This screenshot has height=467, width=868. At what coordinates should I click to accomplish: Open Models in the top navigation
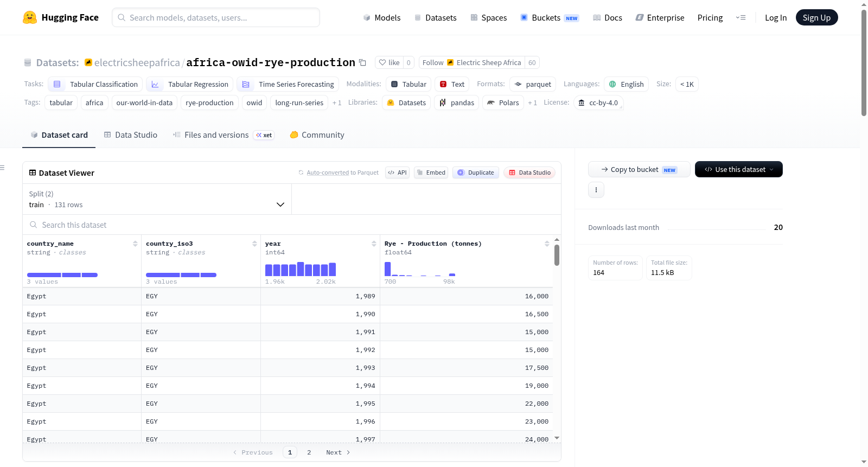(382, 18)
